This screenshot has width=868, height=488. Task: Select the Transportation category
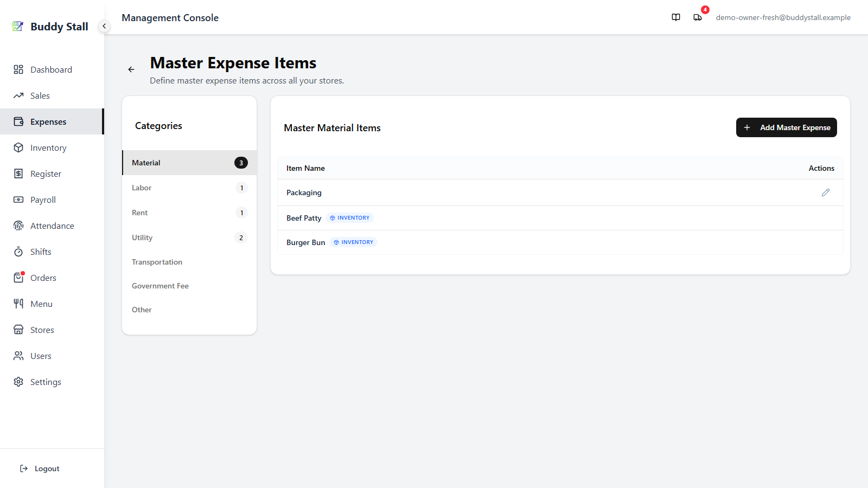[189, 262]
